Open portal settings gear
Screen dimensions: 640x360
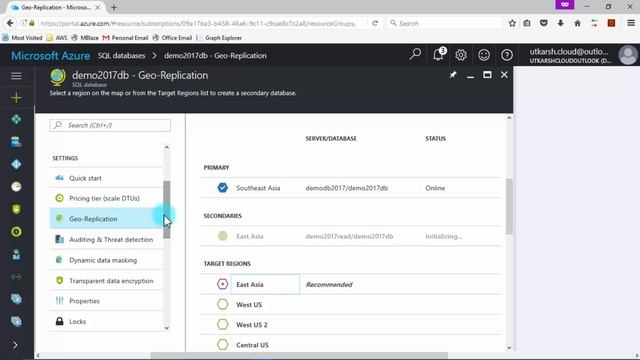click(461, 55)
